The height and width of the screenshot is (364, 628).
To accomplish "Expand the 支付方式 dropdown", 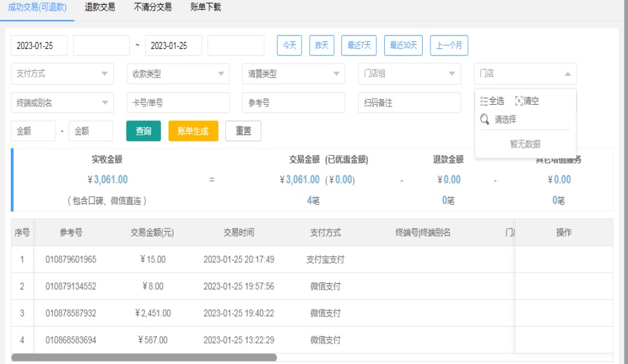I will (104, 74).
